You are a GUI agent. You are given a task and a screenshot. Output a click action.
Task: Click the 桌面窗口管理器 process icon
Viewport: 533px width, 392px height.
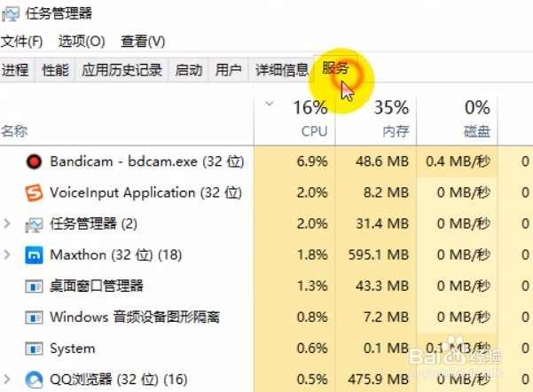tap(34, 286)
